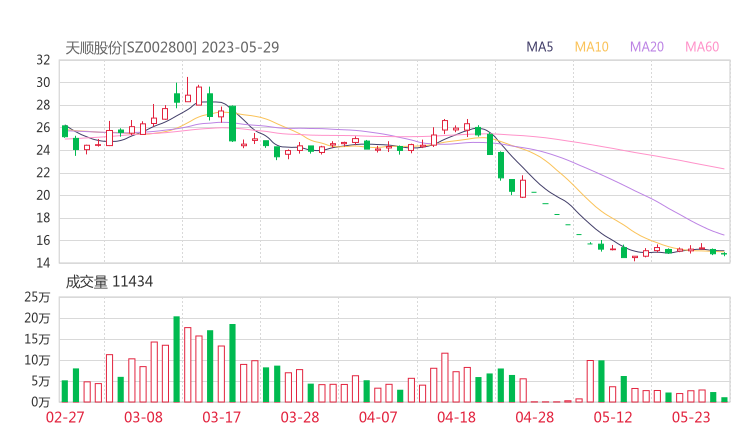Screen dimensions: 740x440
Task: Click the 5万 volume axis label
Action: click(x=41, y=381)
